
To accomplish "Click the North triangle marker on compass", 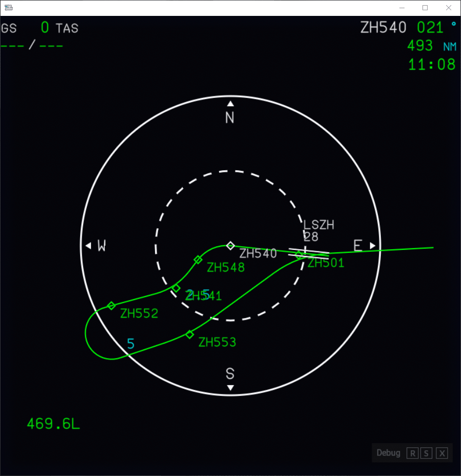I will 230,104.
